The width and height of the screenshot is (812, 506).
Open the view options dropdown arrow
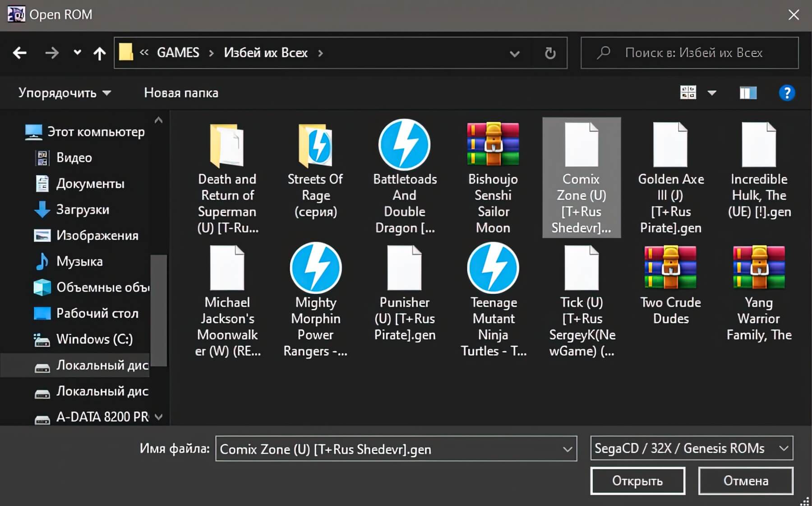click(711, 93)
